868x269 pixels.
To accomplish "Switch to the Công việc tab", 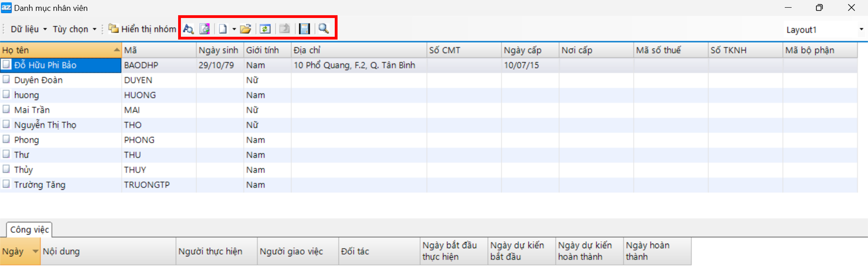I will click(29, 229).
